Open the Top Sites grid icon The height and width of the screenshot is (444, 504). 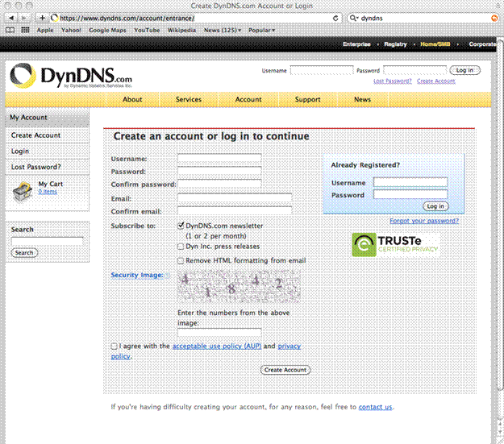point(25,30)
